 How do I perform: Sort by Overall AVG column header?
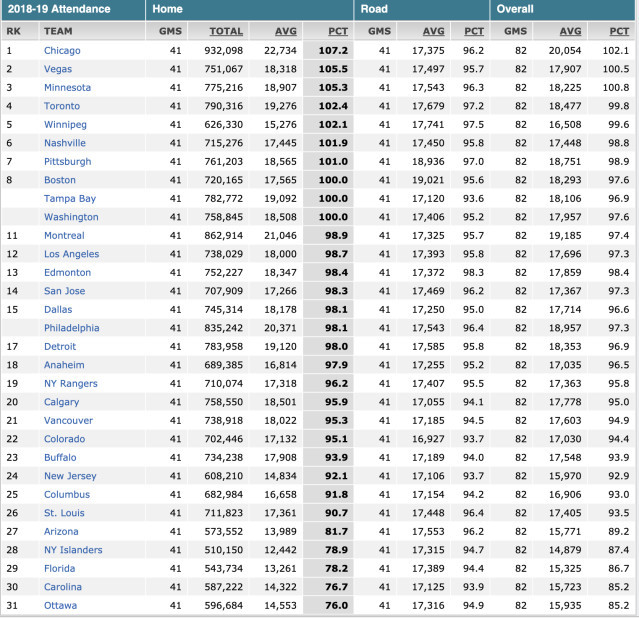coord(570,31)
